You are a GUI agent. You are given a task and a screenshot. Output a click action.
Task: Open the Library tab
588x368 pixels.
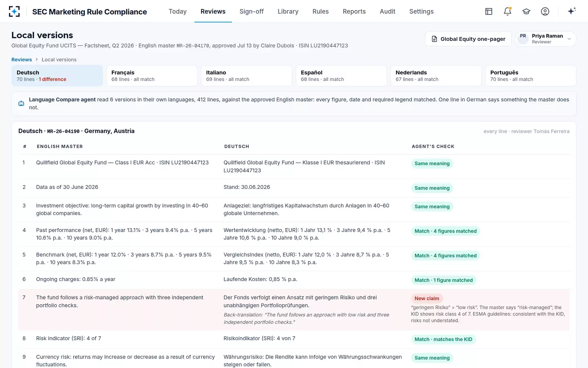click(x=288, y=11)
